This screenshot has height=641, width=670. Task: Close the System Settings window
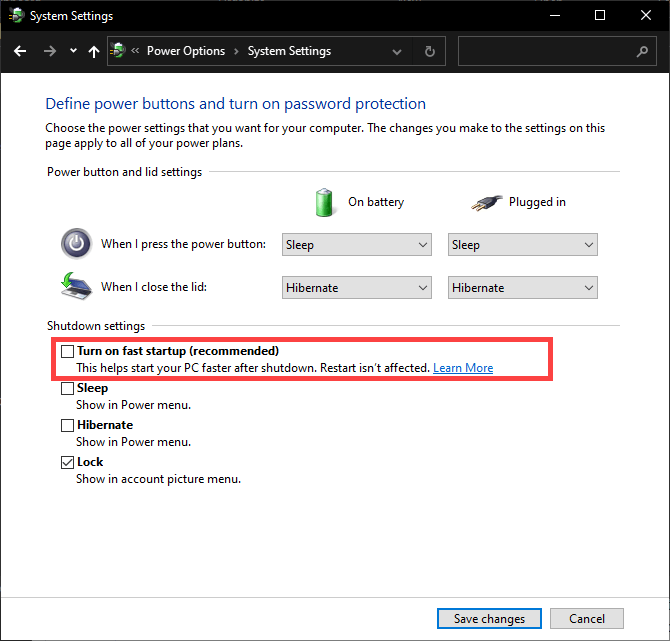[646, 15]
